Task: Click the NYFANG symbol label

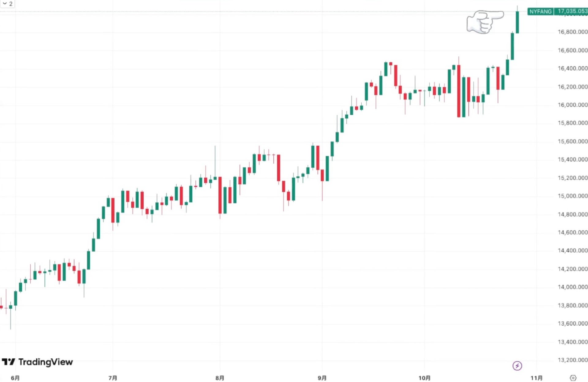Action: 541,12
